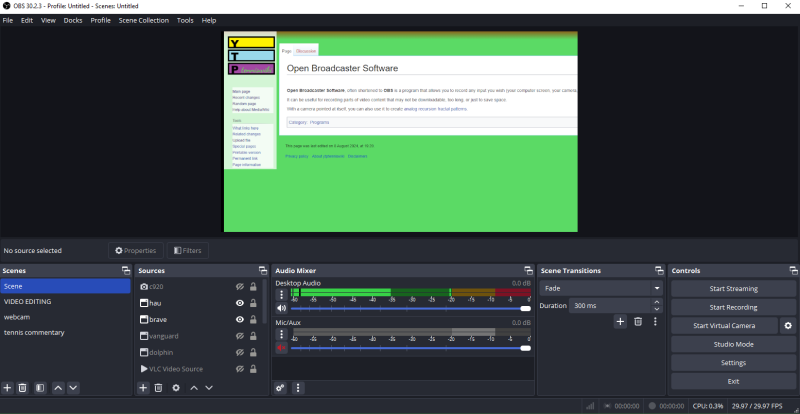
Task: Move source down arrow in Sources dock
Action: (209, 388)
